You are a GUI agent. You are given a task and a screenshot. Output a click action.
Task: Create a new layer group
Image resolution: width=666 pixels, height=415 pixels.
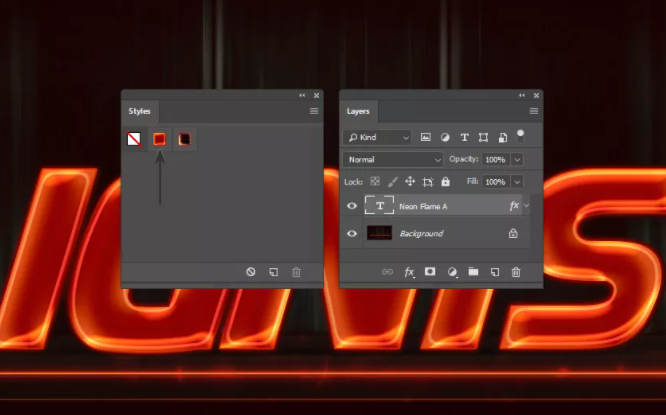(x=473, y=271)
